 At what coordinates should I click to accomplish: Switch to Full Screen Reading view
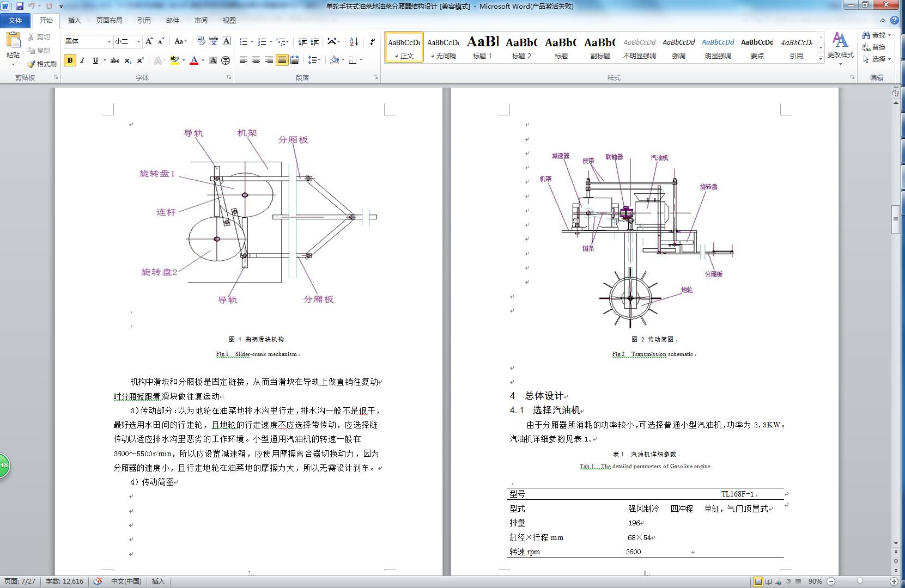[x=768, y=581]
